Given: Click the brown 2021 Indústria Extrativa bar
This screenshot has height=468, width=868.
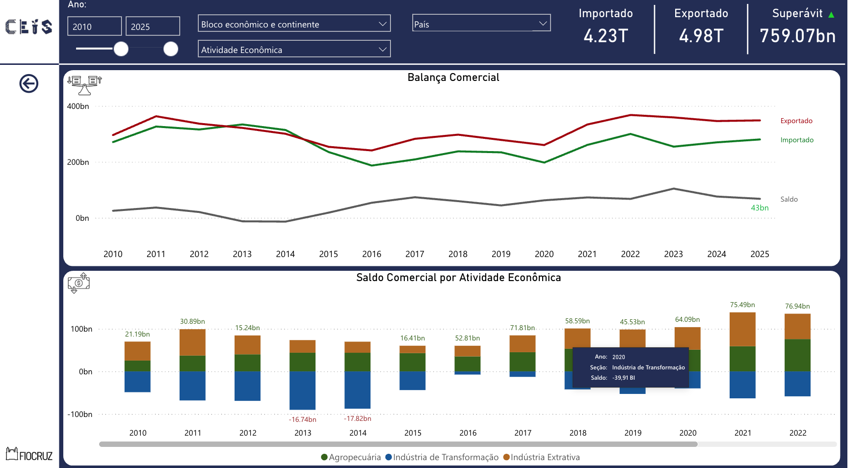Looking at the screenshot, I should tap(742, 329).
